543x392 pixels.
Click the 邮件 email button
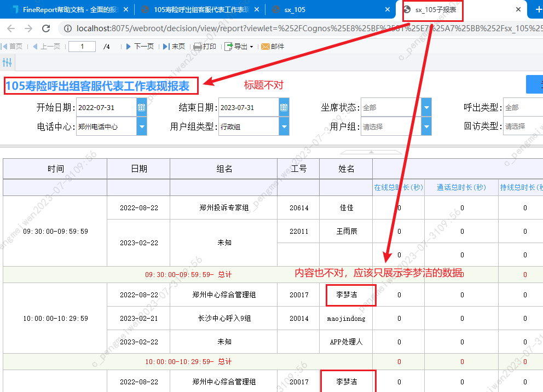(x=273, y=47)
